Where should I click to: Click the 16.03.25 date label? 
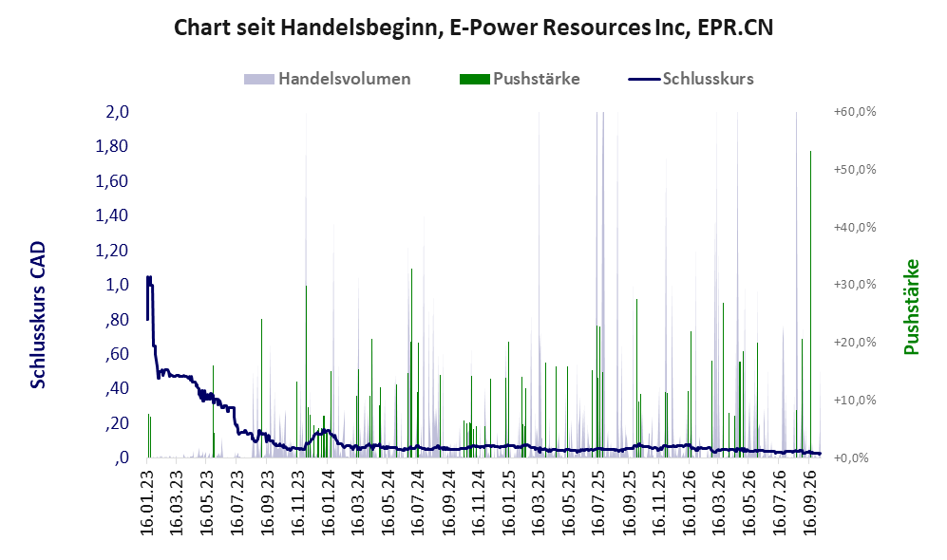(x=539, y=502)
